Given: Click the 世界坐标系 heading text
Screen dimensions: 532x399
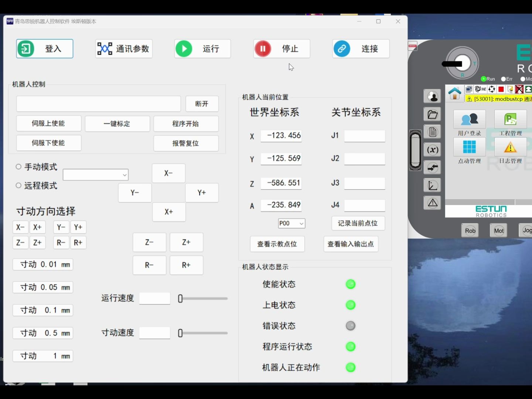Looking at the screenshot, I should (x=274, y=112).
